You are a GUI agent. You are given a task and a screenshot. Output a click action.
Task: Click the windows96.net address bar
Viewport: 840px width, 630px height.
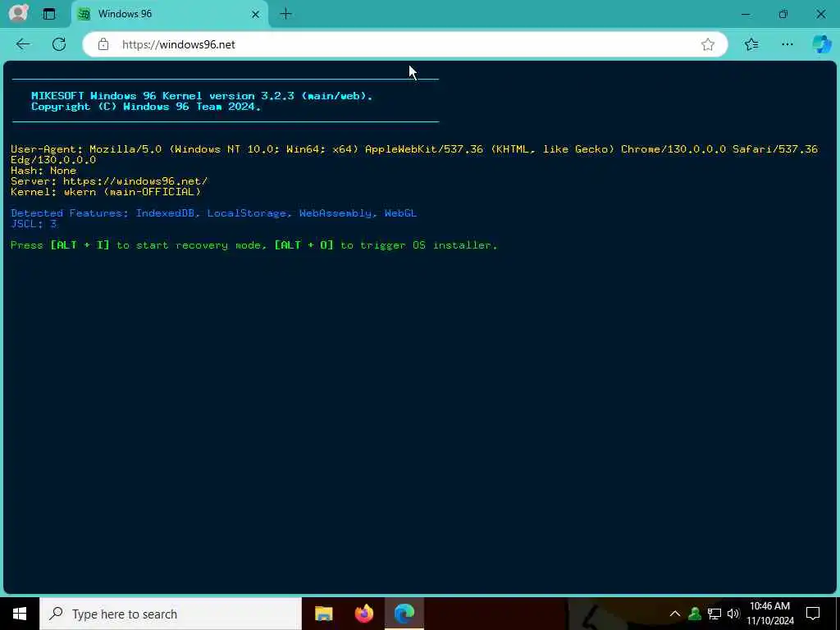click(405, 44)
